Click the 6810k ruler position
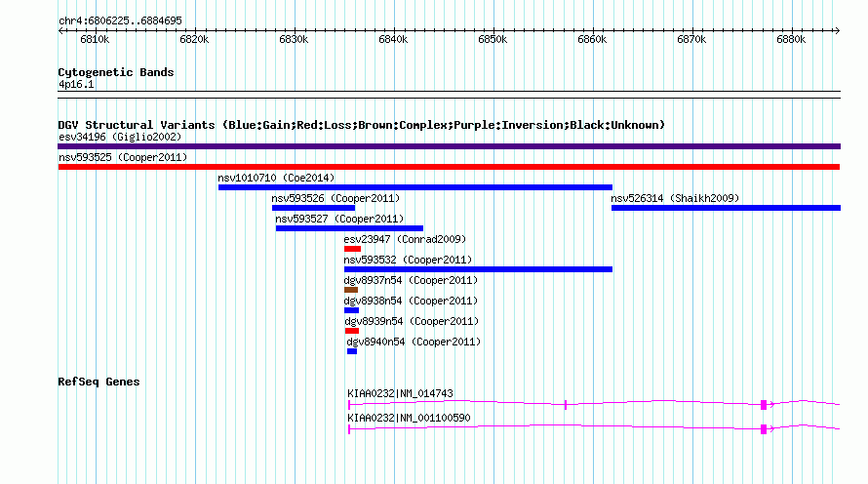This screenshot has width=868, height=484. pos(95,39)
